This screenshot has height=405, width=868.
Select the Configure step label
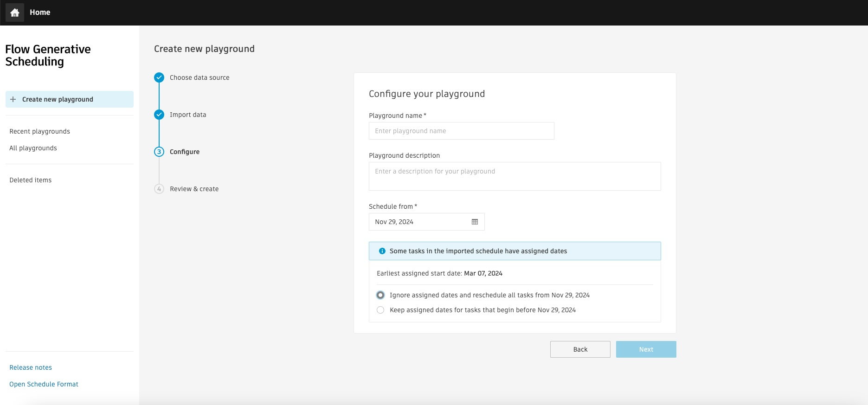(185, 152)
